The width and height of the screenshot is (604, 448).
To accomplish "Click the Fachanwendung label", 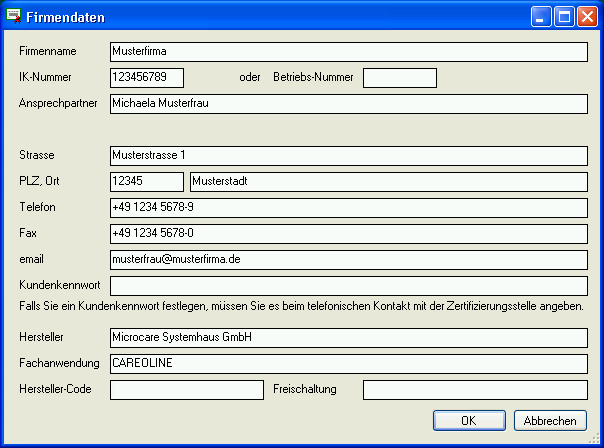I will pyautogui.click(x=59, y=363).
